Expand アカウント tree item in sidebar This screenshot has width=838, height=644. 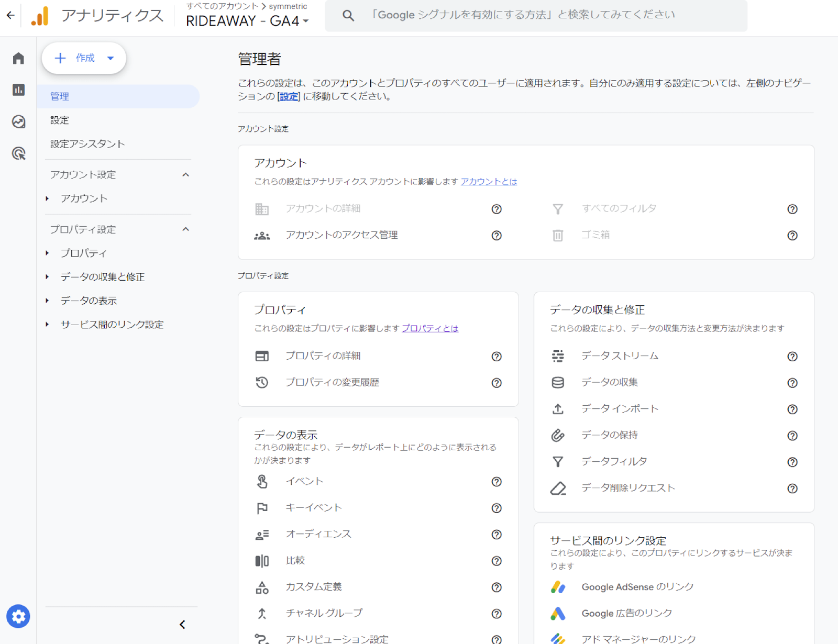click(x=47, y=198)
